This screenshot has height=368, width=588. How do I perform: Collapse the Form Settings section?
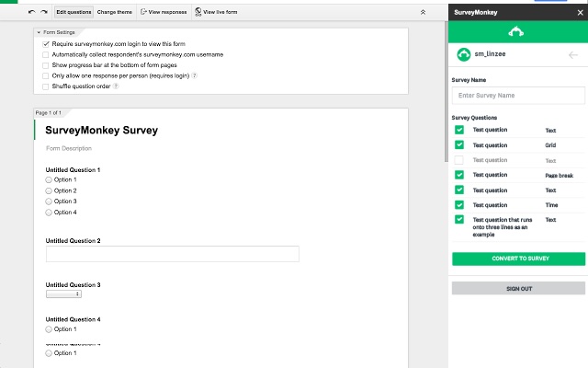(x=39, y=32)
